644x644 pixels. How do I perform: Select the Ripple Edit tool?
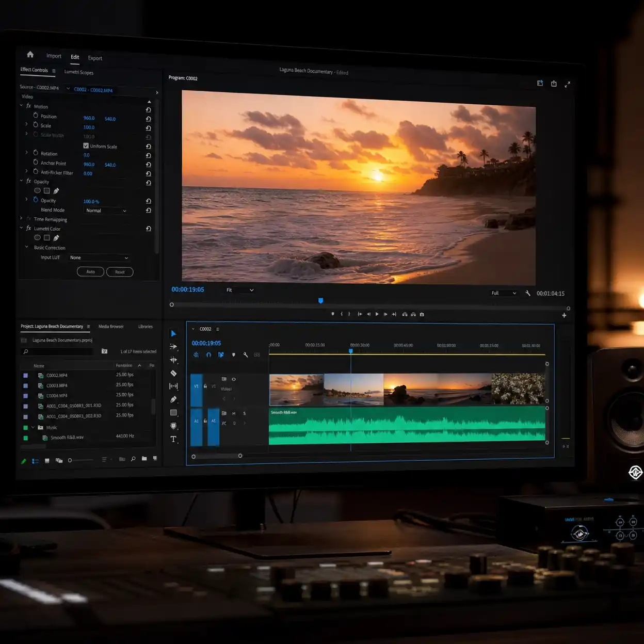(x=173, y=360)
